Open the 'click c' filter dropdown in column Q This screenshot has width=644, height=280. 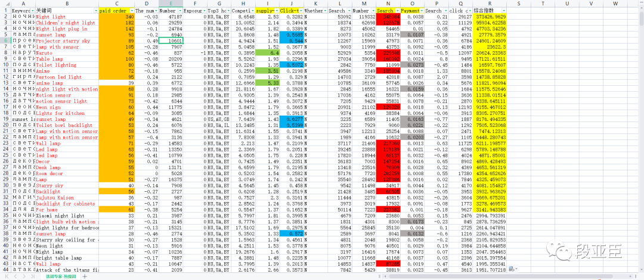tap(469, 11)
